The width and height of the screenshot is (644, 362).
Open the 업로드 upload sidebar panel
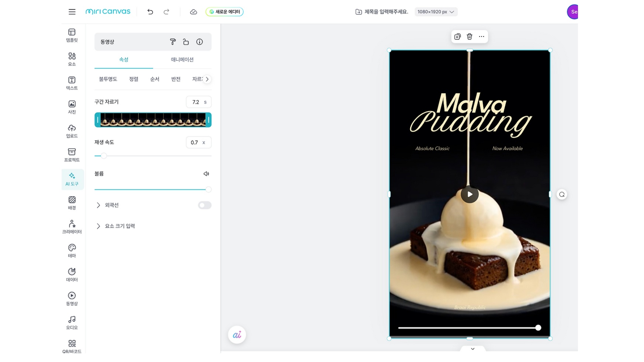pyautogui.click(x=72, y=131)
